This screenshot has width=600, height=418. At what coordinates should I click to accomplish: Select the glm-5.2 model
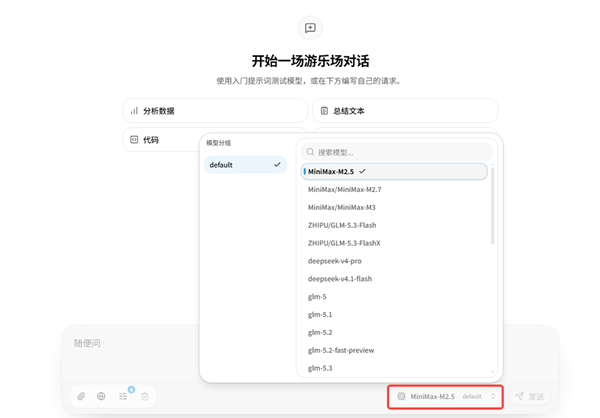394,332
